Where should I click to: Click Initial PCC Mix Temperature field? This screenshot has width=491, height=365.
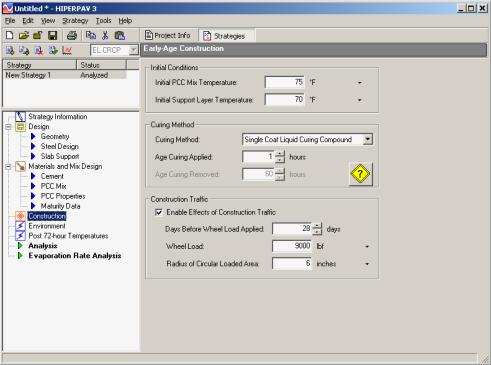click(x=284, y=82)
